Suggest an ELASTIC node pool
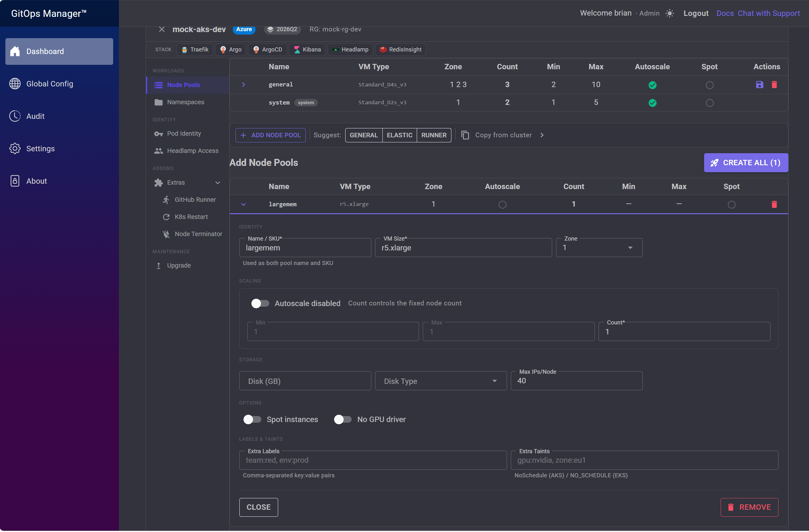The width and height of the screenshot is (809, 532). coord(400,135)
